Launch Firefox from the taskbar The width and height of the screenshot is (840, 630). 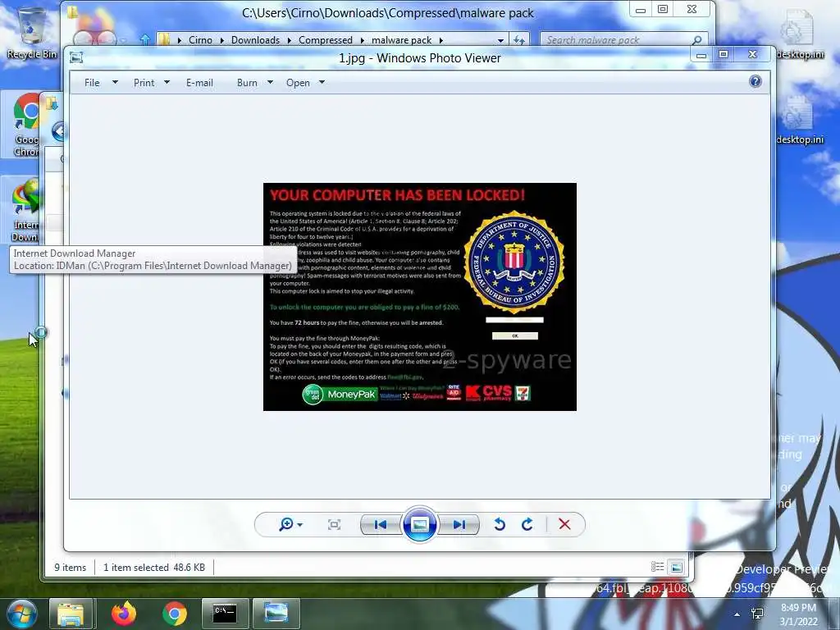point(124,614)
